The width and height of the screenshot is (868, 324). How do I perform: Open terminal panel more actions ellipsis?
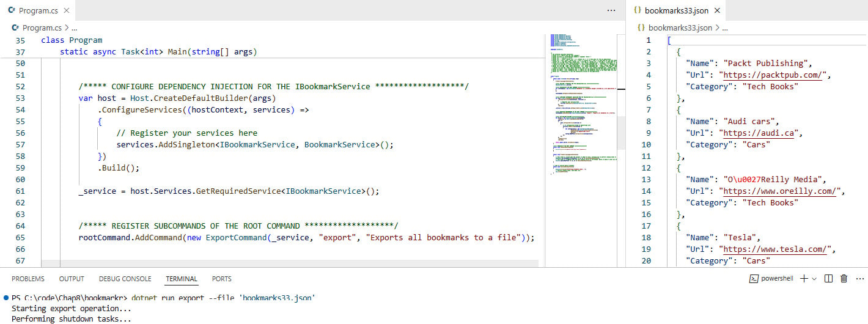pos(859,279)
